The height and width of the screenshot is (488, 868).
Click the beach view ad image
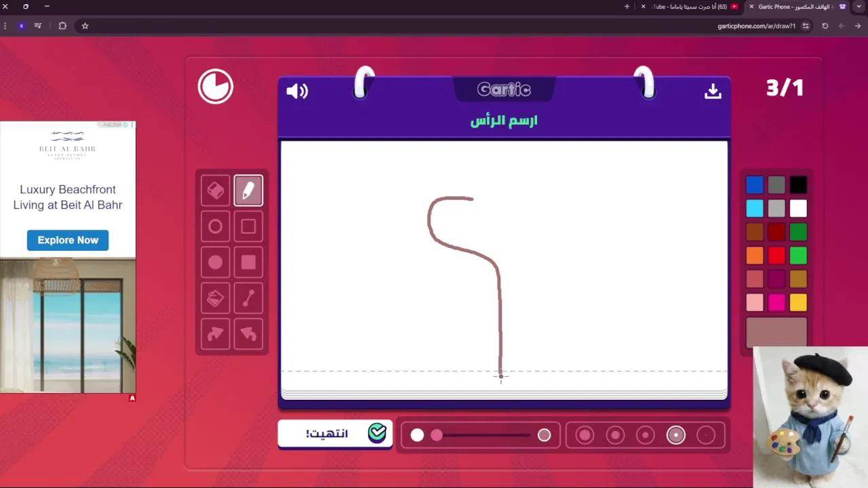point(68,325)
